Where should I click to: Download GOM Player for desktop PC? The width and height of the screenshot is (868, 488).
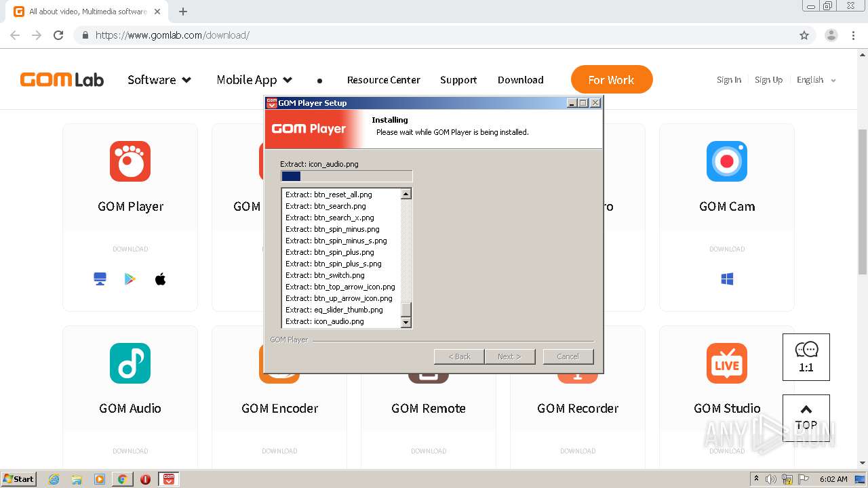click(100, 279)
